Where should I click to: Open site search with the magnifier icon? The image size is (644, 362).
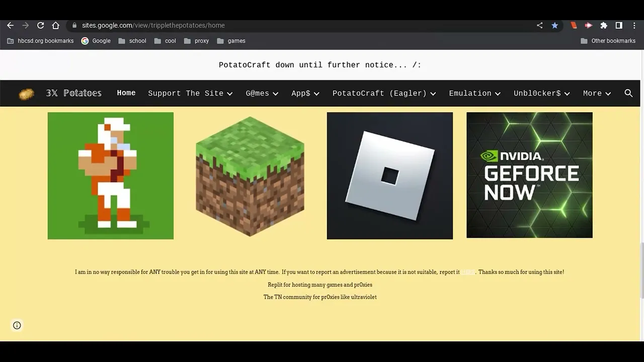click(x=628, y=93)
